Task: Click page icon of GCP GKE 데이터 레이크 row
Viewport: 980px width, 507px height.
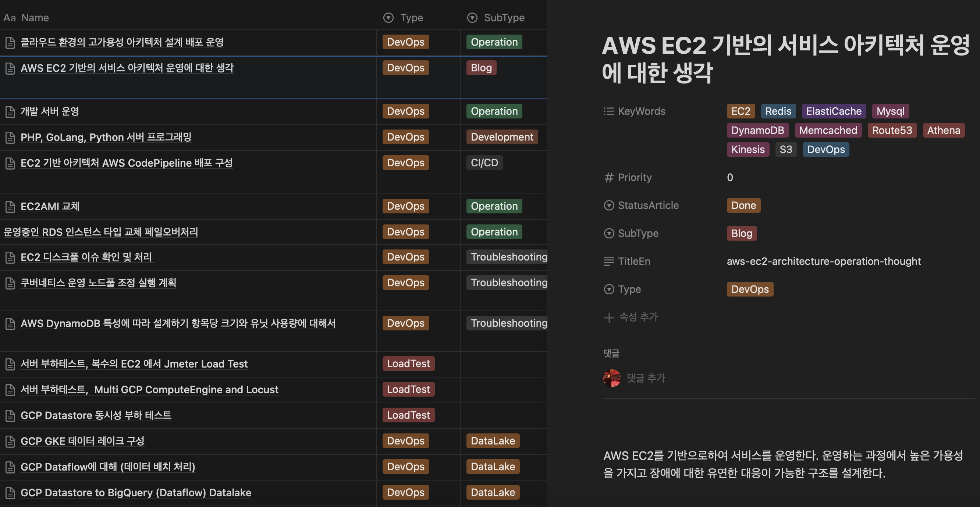Action: (10, 442)
